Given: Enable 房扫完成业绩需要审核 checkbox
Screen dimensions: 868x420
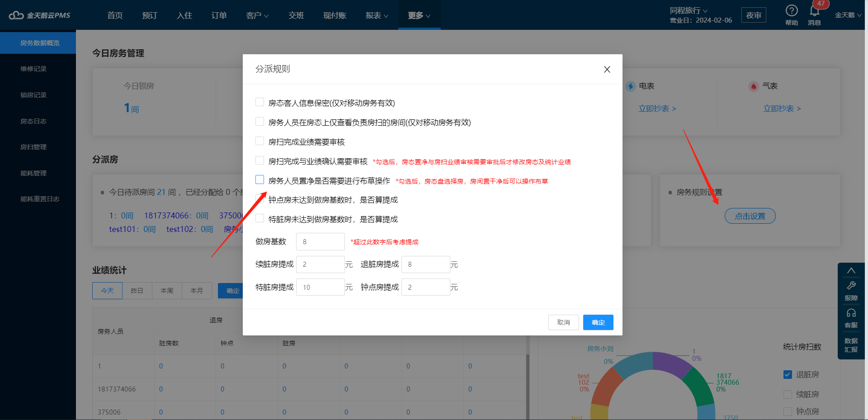Looking at the screenshot, I should [260, 141].
